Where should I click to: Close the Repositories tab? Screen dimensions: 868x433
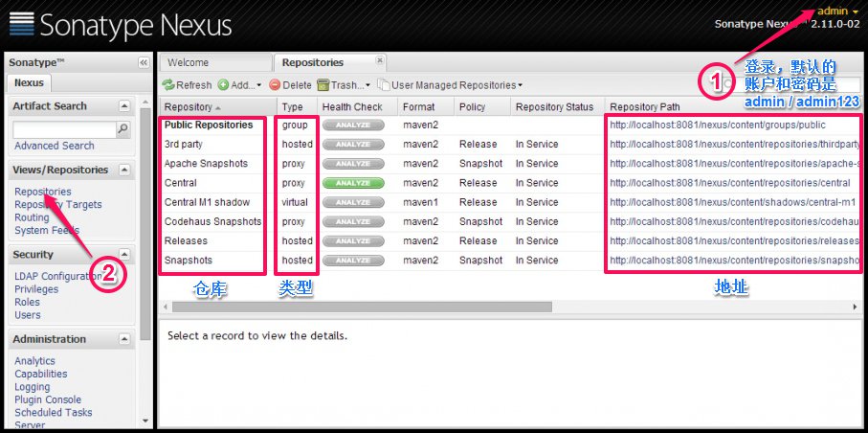pos(380,60)
